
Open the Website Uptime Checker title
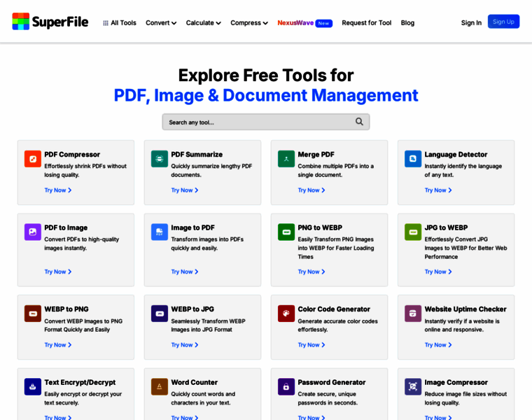[465, 309]
